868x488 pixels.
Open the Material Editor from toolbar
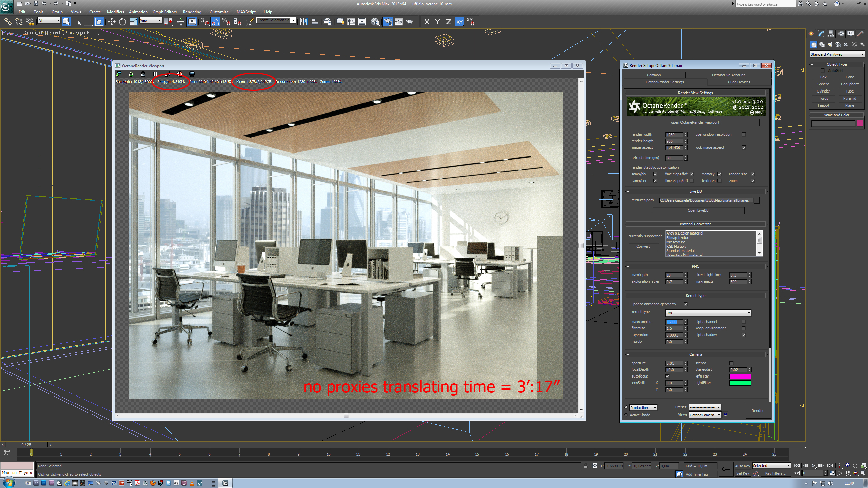375,22
